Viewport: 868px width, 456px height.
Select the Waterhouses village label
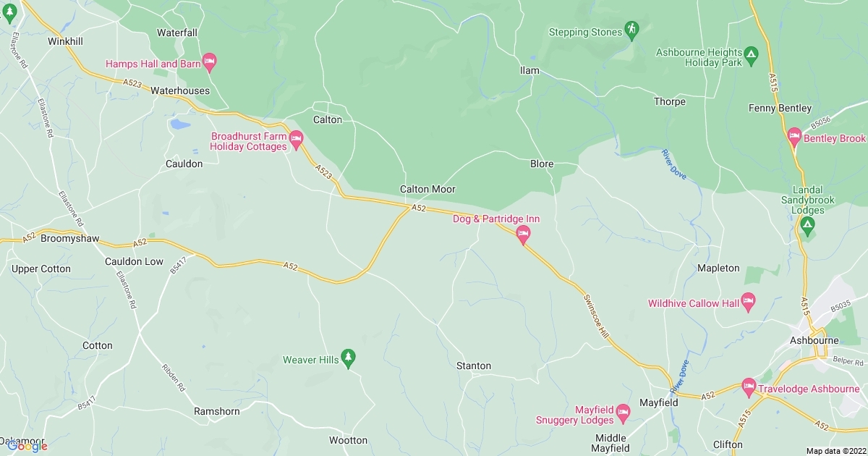[180, 90]
